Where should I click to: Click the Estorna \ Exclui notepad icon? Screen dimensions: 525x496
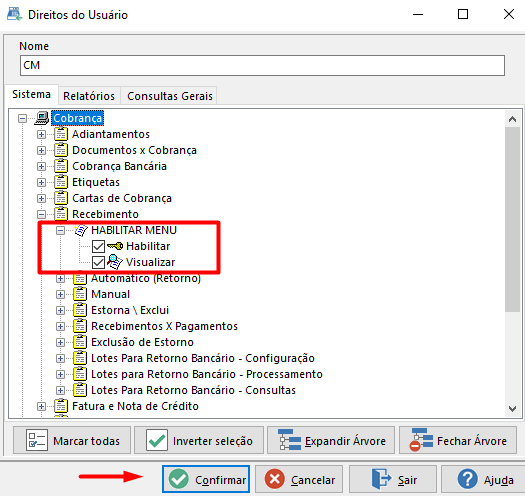coord(80,310)
